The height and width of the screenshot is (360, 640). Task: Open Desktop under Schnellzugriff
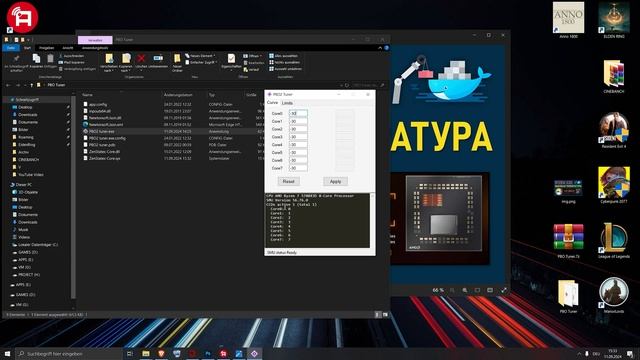25,107
